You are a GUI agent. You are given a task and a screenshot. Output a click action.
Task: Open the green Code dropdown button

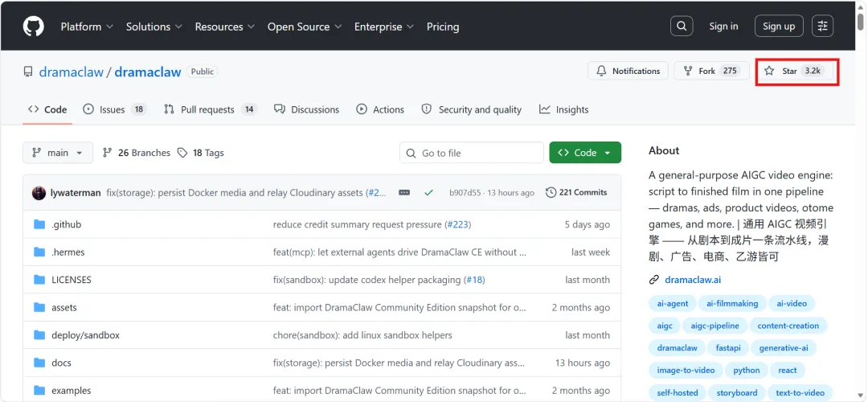point(585,153)
